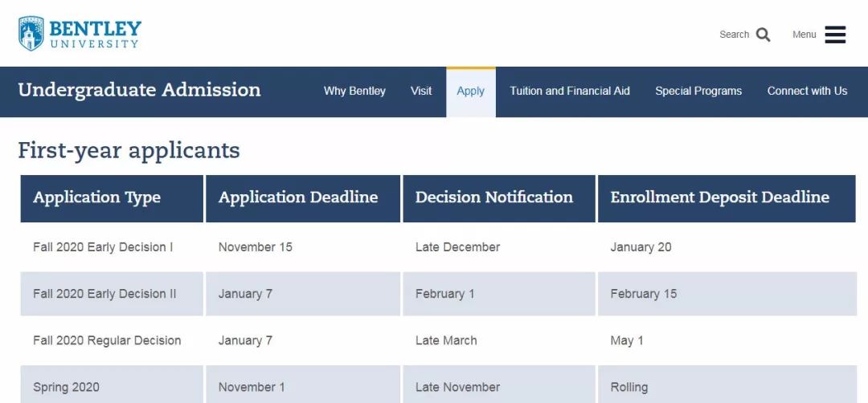The width and height of the screenshot is (868, 403).
Task: Click the Bentley University shield logo
Action: [x=31, y=34]
